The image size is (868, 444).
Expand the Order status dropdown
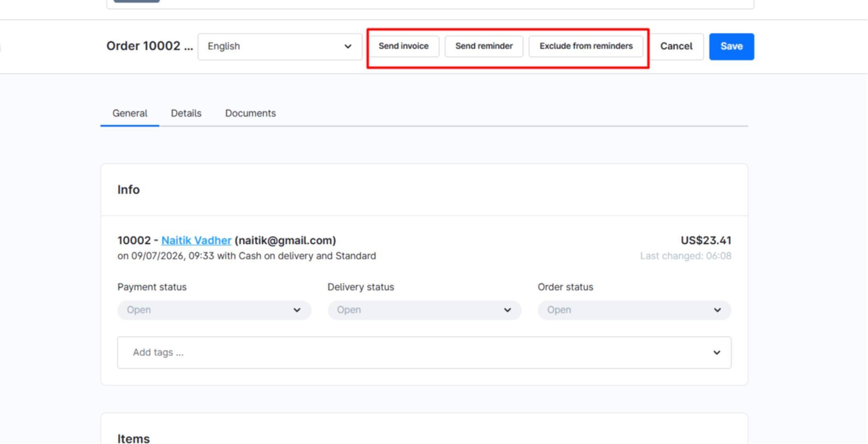click(634, 310)
